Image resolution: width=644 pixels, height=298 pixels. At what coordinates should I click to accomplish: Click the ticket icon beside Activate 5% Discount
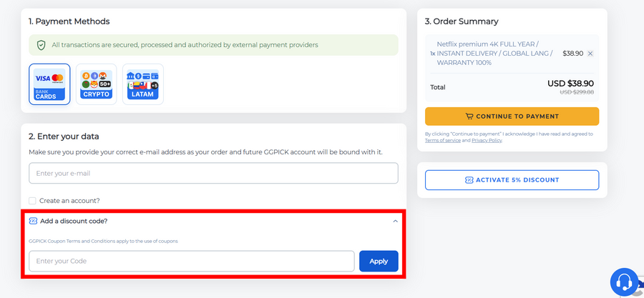click(469, 180)
